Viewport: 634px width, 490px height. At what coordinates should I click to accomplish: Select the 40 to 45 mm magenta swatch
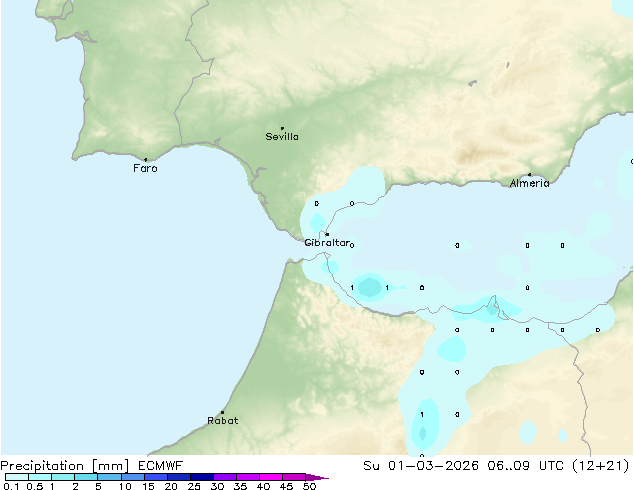coord(271,477)
